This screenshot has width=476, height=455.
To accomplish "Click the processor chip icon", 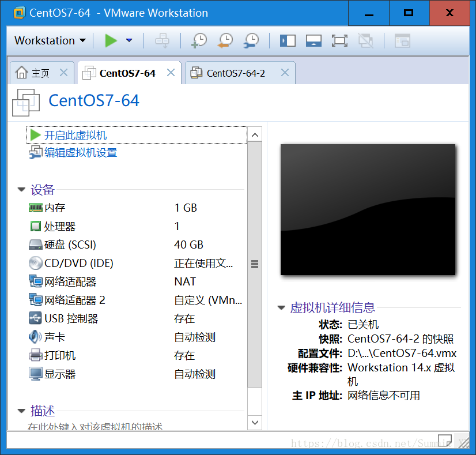I will coord(36,226).
